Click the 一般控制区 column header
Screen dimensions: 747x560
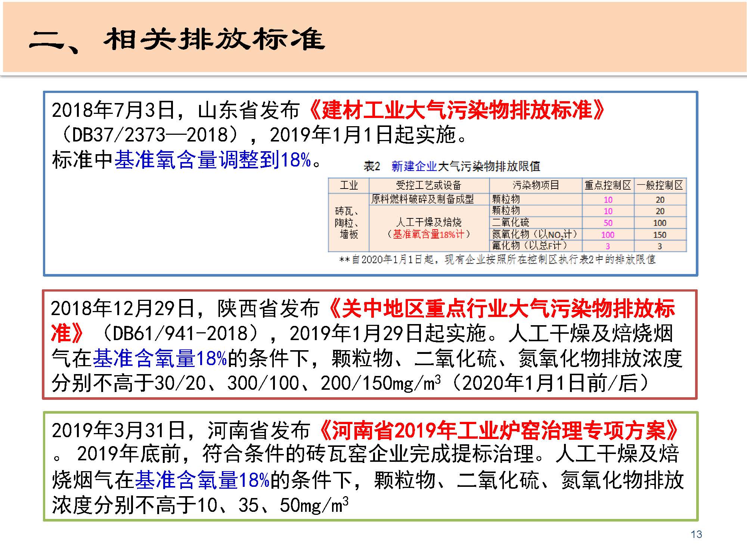click(x=660, y=185)
